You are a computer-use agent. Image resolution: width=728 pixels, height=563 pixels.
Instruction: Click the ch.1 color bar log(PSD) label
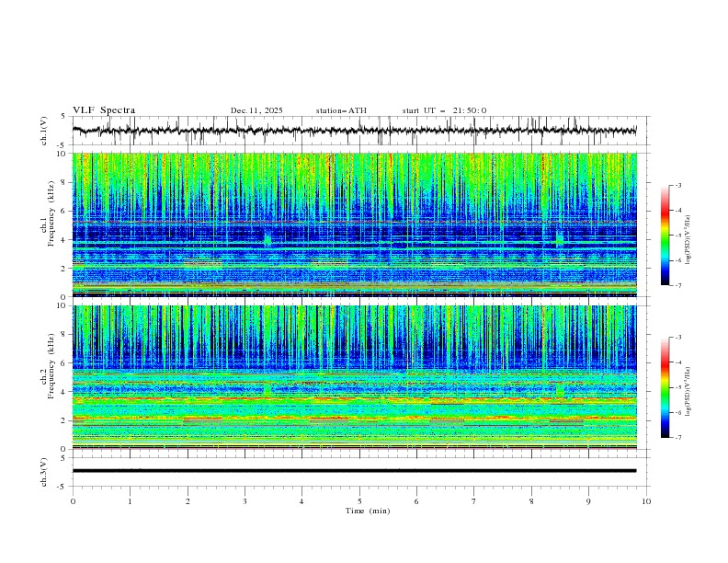(x=688, y=239)
